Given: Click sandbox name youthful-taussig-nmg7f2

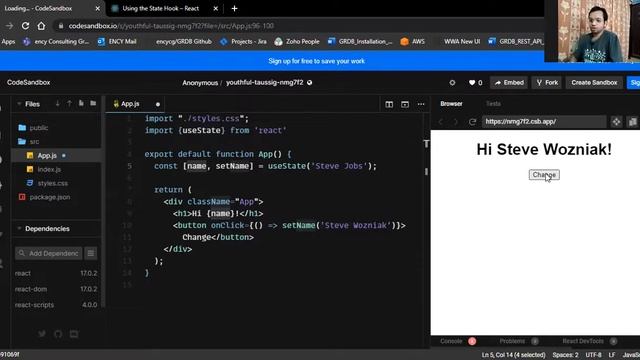Looking at the screenshot, I should coord(264,82).
